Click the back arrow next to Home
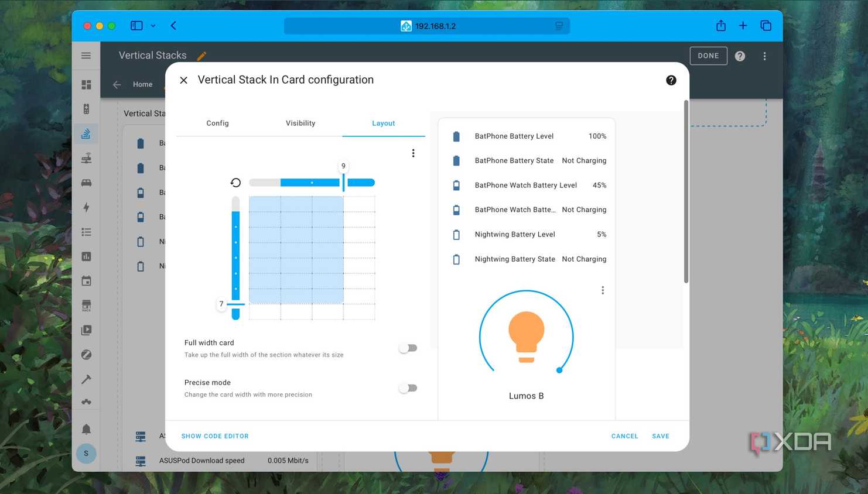This screenshot has height=494, width=868. pyautogui.click(x=117, y=84)
